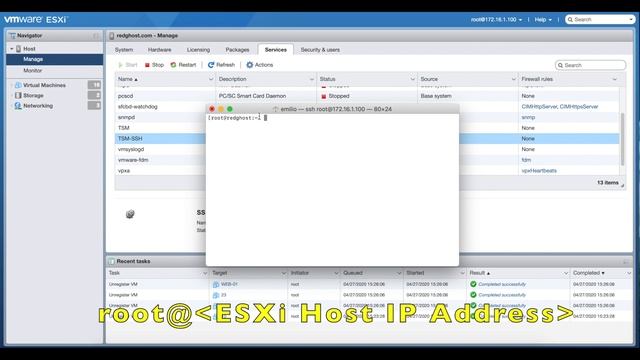Click the services Search field
The height and width of the screenshot is (360, 640).
coord(590,65)
